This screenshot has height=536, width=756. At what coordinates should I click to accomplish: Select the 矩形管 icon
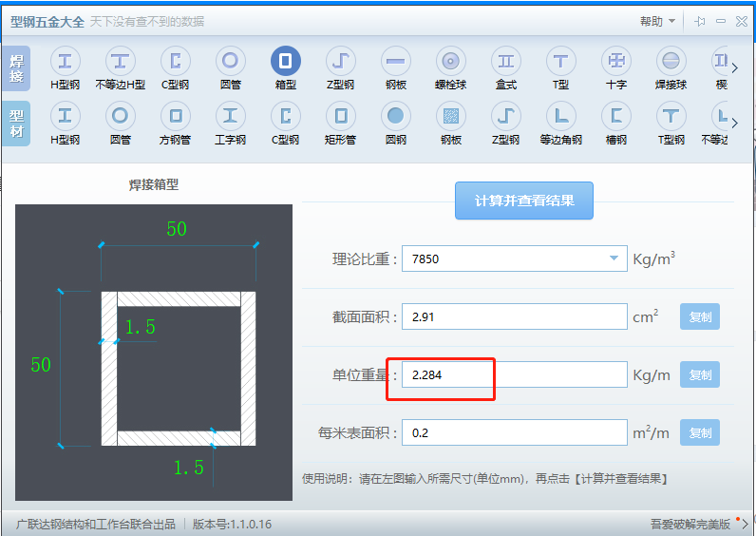340,116
